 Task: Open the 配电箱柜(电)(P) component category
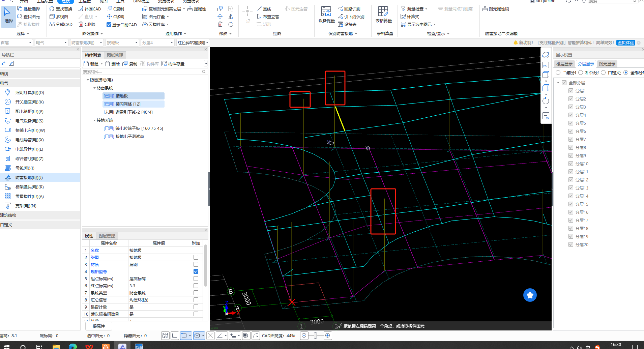click(x=29, y=111)
